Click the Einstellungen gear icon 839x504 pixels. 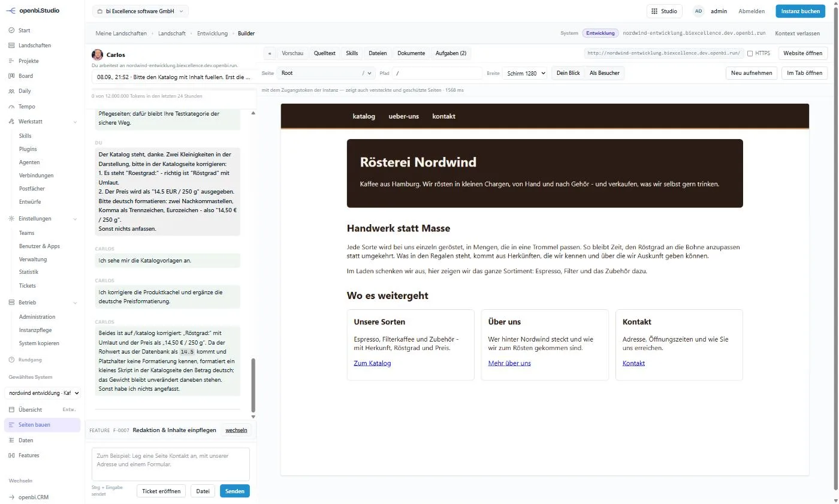pos(11,219)
